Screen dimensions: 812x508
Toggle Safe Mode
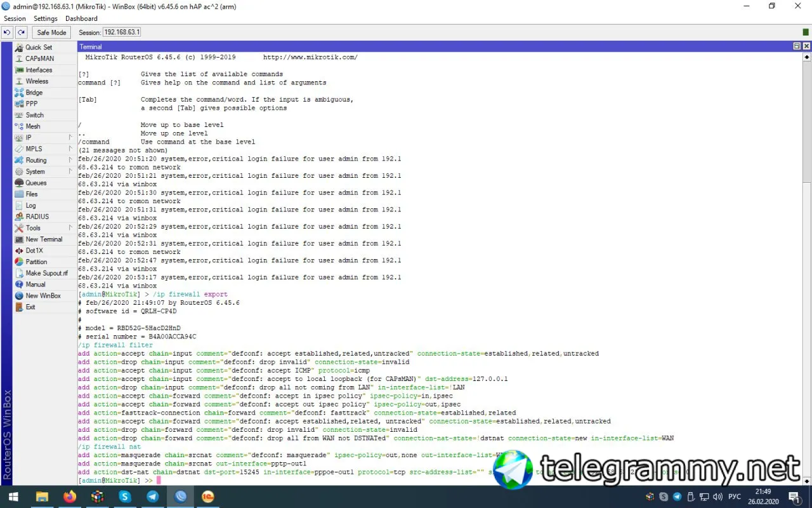coord(51,32)
